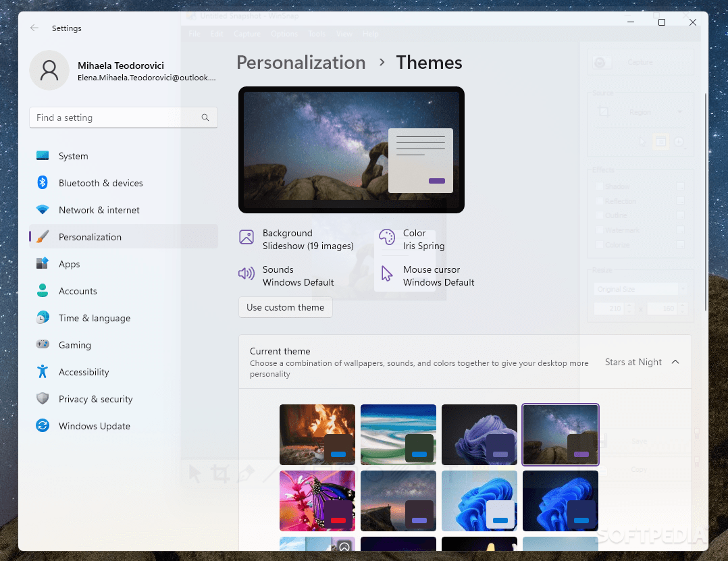Viewport: 728px width, 561px height.
Task: Close the Settings window
Action: pyautogui.click(x=693, y=22)
